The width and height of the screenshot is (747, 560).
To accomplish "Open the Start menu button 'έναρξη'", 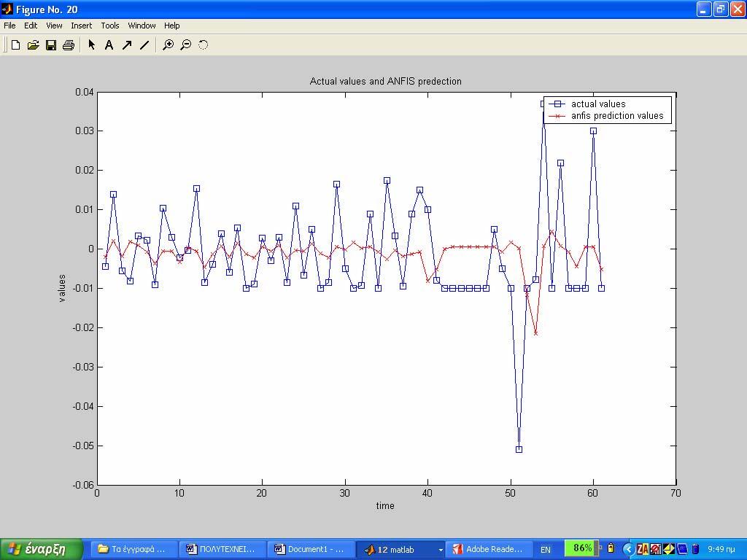I will coord(41,549).
